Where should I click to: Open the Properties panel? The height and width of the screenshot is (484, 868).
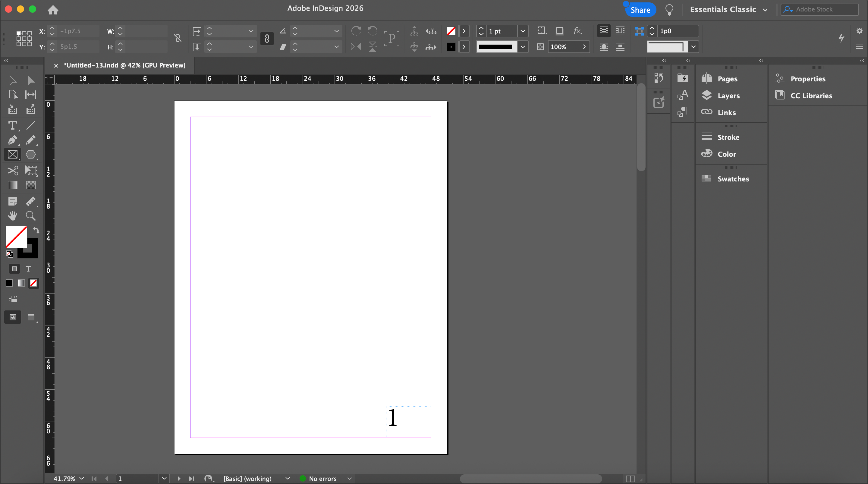[x=807, y=79]
